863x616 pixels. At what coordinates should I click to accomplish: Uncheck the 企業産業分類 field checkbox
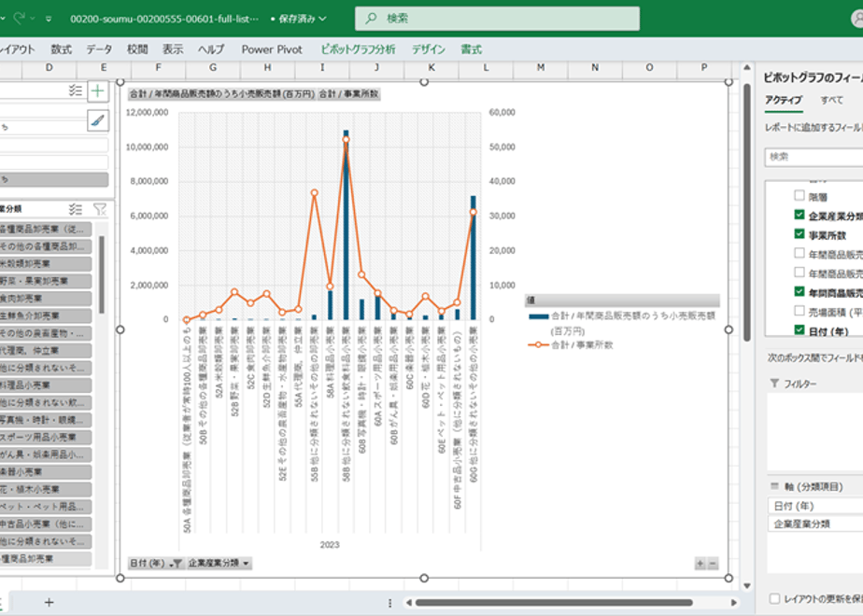coord(799,215)
